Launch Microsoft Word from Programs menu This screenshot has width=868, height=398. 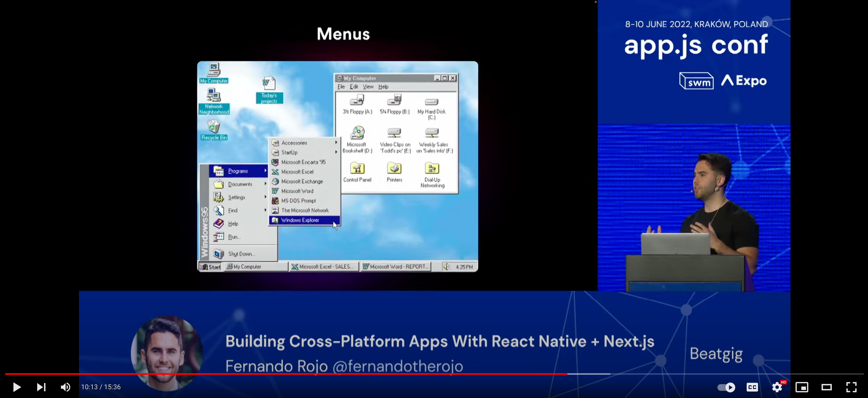click(305, 191)
